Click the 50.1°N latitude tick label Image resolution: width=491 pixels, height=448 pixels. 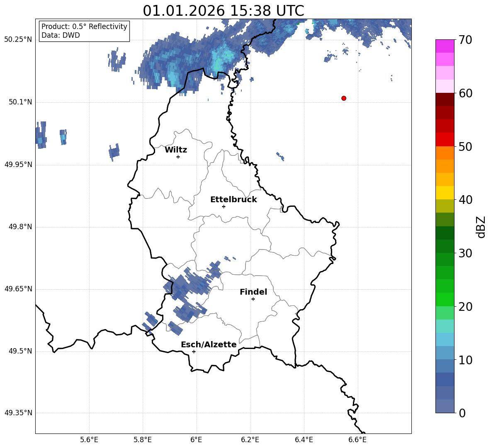point(18,102)
